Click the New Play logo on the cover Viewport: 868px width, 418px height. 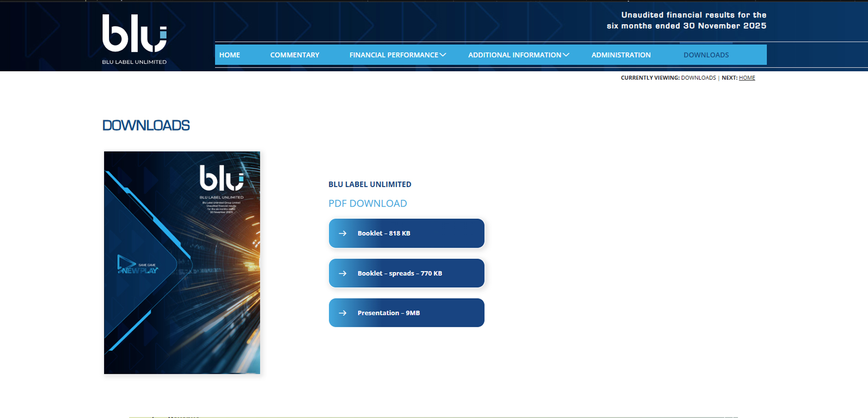coord(137,265)
